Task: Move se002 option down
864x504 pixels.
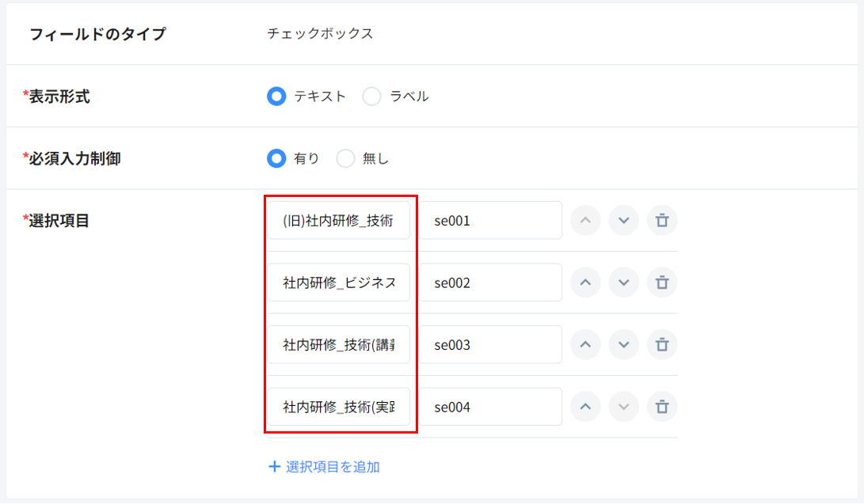Action: tap(623, 282)
